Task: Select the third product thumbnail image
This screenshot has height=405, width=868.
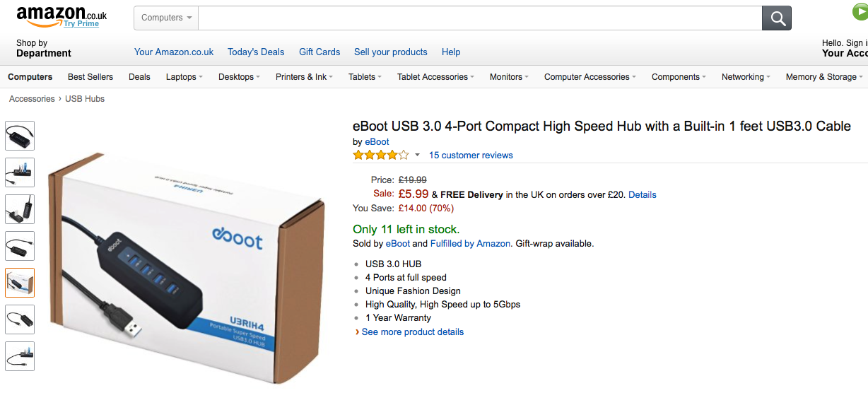Action: click(x=20, y=209)
